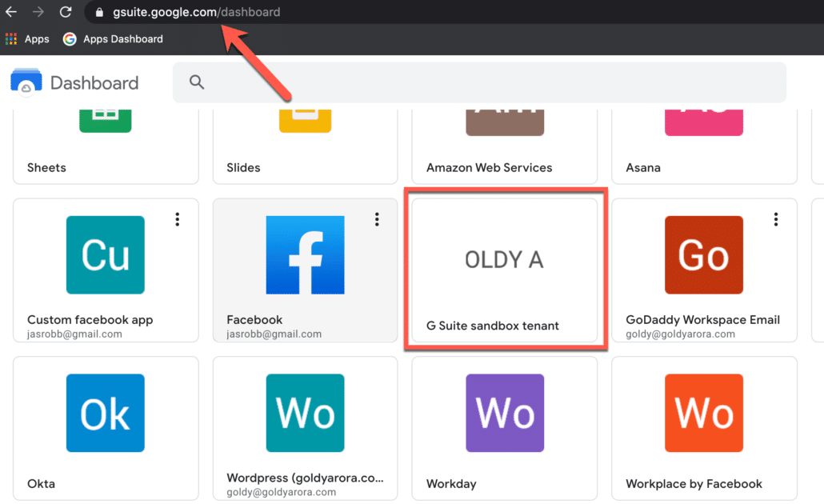Open the Apps Dashboard bookmark
Screen dimensions: 824x504
click(x=113, y=39)
